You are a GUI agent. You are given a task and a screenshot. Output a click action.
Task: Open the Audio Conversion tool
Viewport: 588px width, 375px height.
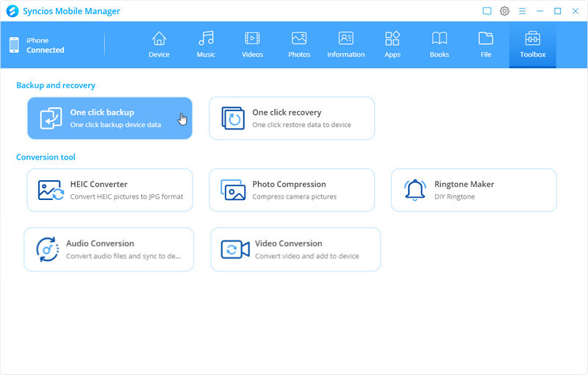tap(109, 249)
